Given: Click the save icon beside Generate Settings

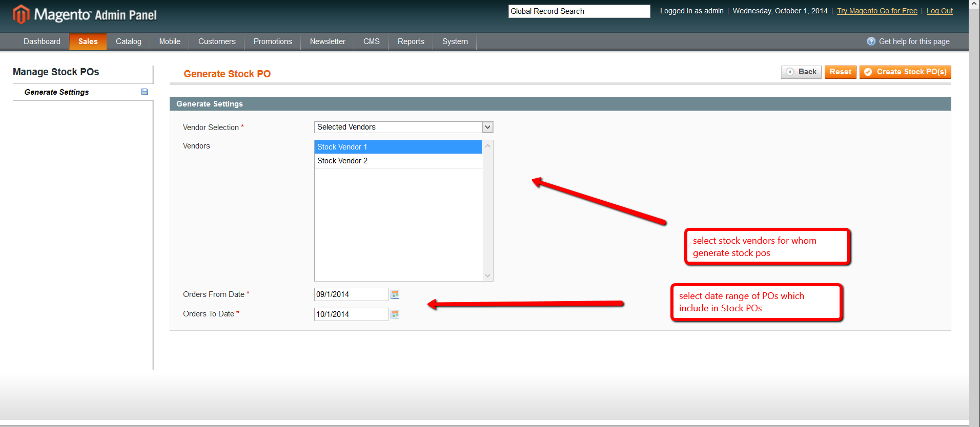Looking at the screenshot, I should tap(145, 92).
